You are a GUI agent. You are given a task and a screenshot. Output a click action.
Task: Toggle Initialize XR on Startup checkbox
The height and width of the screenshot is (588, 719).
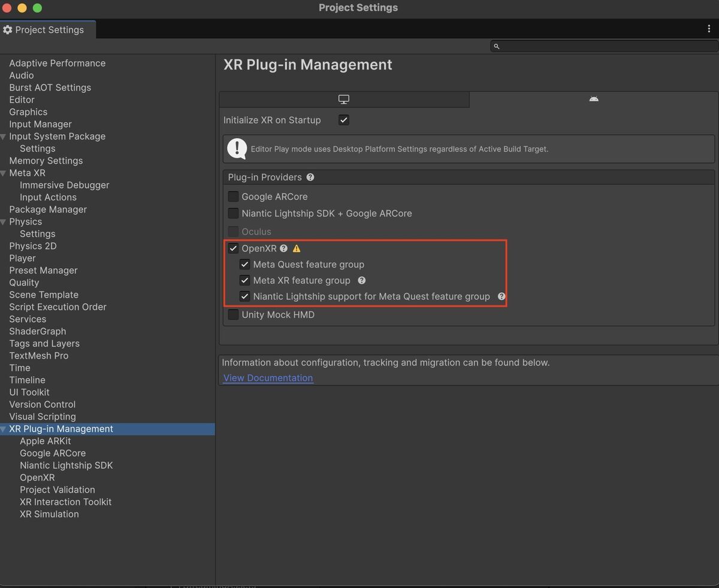pos(344,120)
